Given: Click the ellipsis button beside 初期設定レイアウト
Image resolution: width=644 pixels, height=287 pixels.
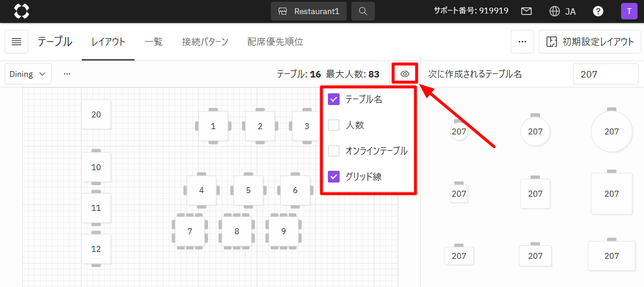Looking at the screenshot, I should tap(522, 42).
